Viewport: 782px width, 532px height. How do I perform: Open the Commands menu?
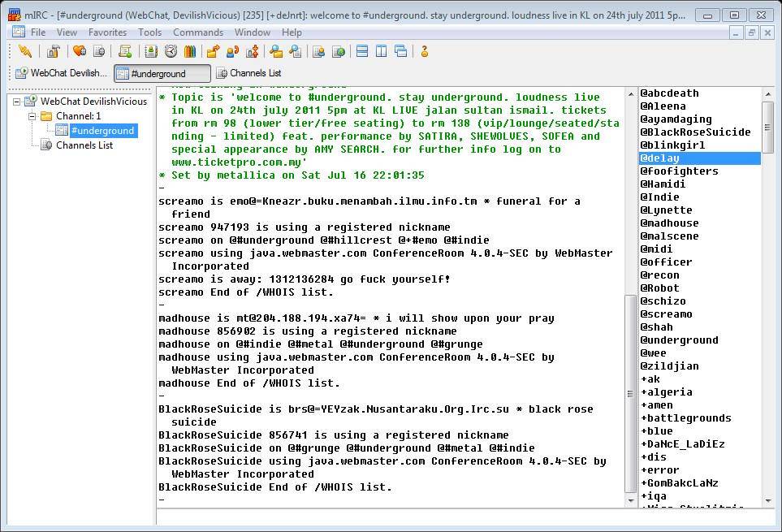coord(198,32)
